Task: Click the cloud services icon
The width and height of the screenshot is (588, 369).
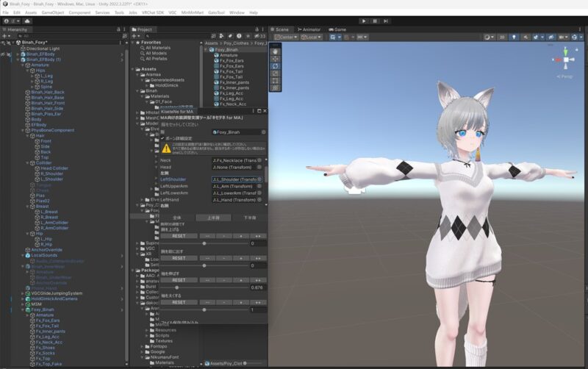Action: pos(27,21)
